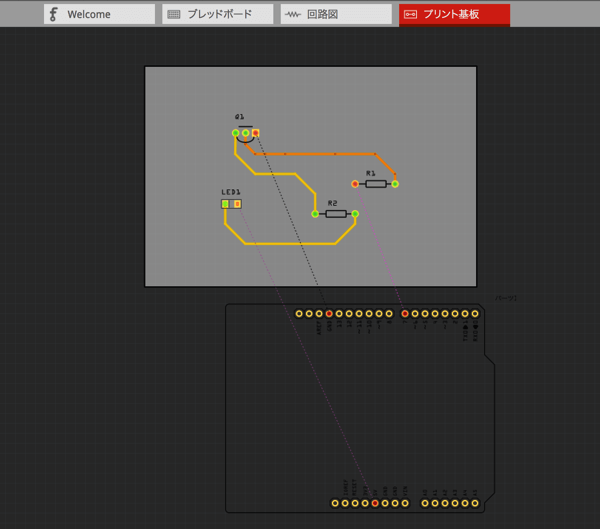The height and width of the screenshot is (529, 600).
Task: Click Arduino digital pin ~11
Action: point(359,314)
